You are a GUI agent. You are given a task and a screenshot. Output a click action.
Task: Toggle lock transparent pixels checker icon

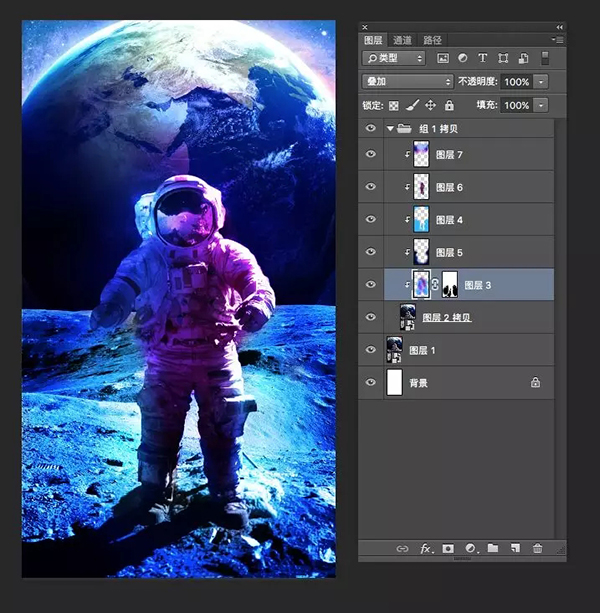(394, 105)
